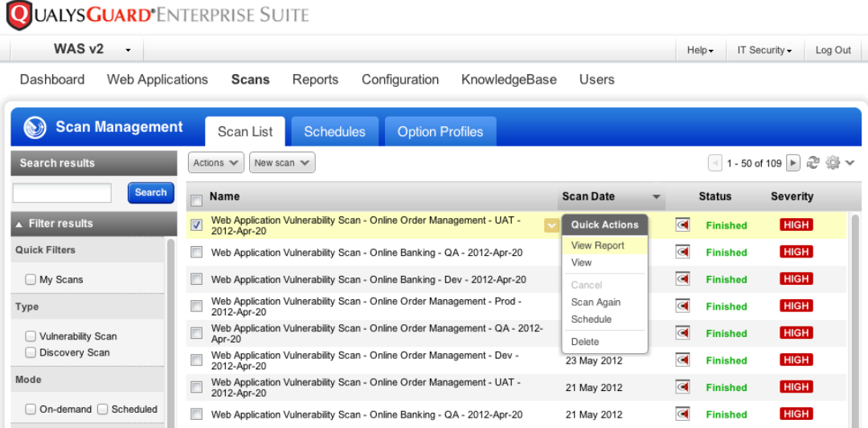
Task: Expand the New scan dropdown
Action: (x=281, y=163)
